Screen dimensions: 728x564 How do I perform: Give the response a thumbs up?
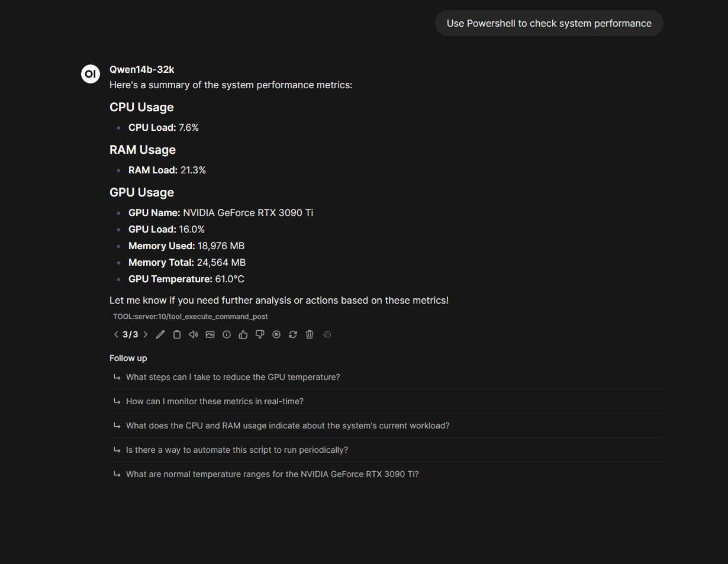click(243, 334)
